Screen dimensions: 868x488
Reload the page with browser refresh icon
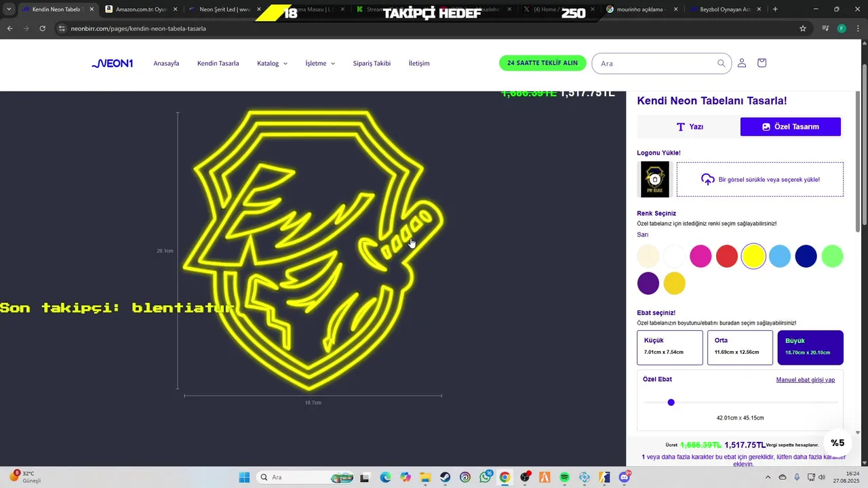pos(42,28)
